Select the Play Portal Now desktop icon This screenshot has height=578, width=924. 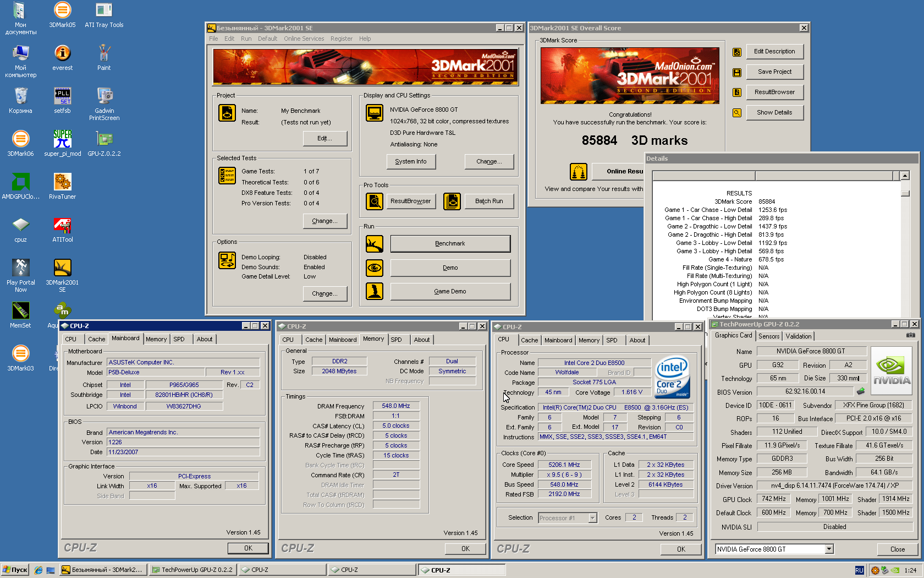[x=20, y=276]
